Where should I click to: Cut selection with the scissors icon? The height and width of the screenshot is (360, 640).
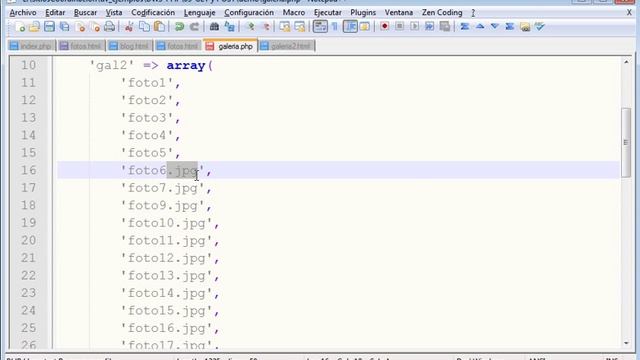[129, 27]
